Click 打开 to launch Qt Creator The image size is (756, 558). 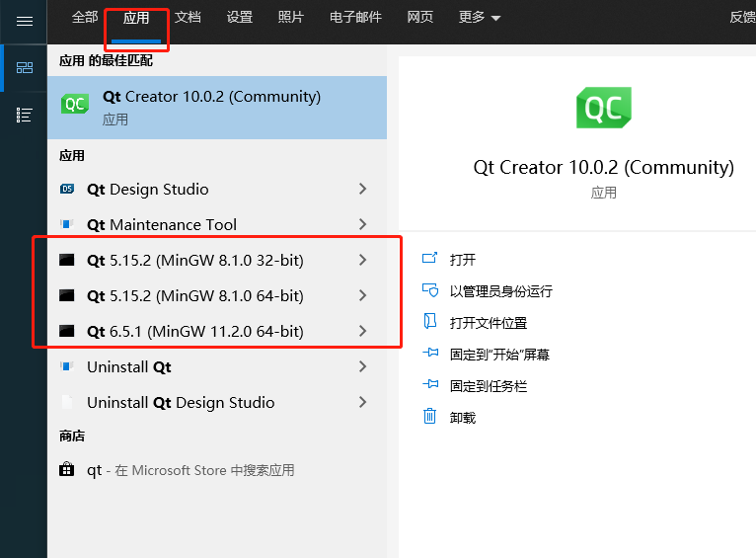pyautogui.click(x=462, y=260)
